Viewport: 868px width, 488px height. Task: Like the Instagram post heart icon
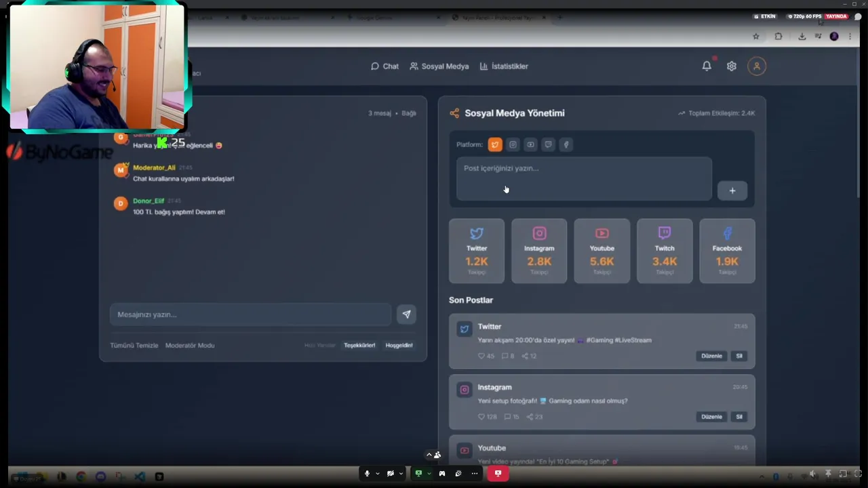pos(481,417)
